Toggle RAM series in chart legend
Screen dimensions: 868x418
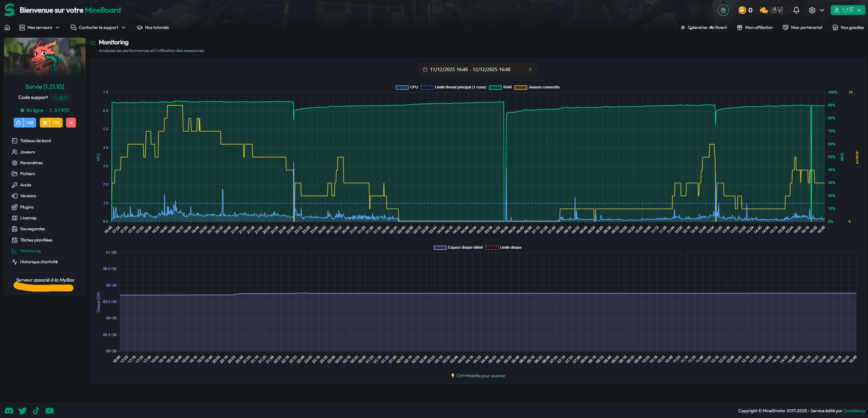(495, 87)
